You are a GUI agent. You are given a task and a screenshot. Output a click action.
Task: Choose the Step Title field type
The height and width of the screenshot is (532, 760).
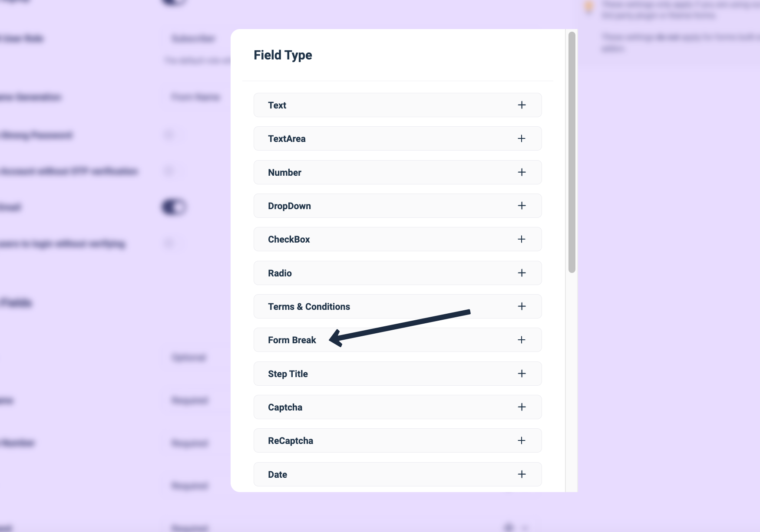[x=288, y=374]
